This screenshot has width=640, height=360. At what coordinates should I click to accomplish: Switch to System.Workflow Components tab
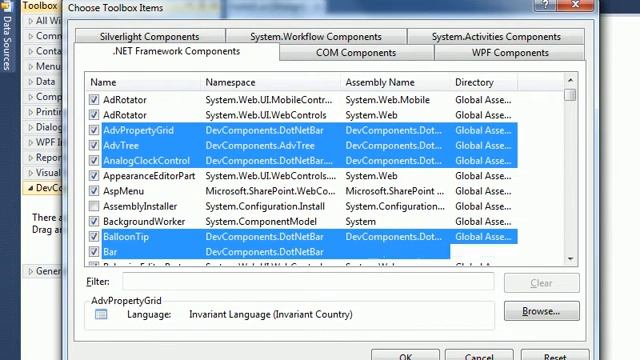pos(316,36)
